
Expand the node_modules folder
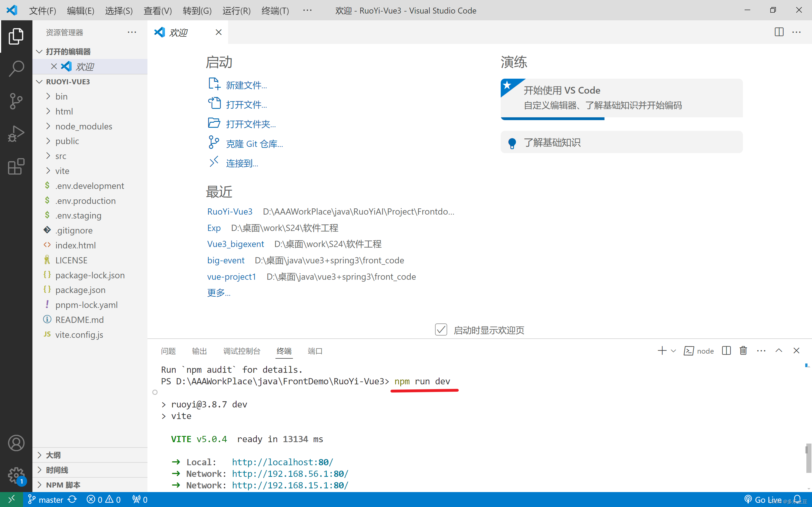(x=84, y=126)
